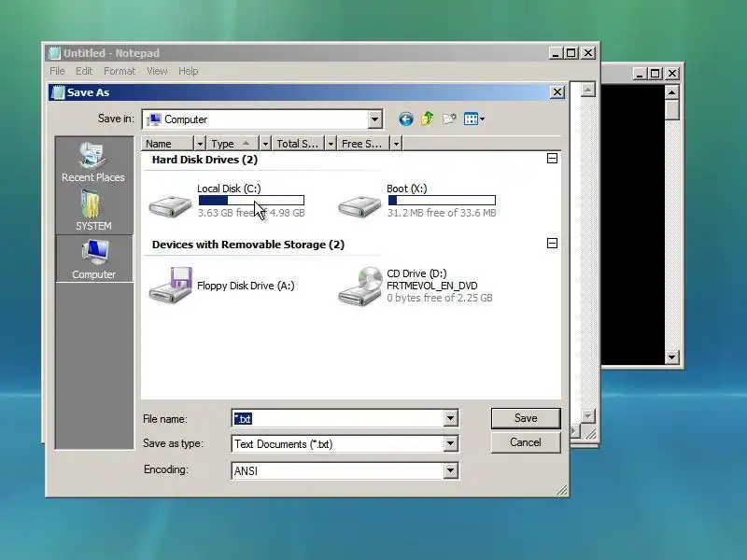Open Free Space column filter dropdown
747x560 pixels.
(x=396, y=144)
